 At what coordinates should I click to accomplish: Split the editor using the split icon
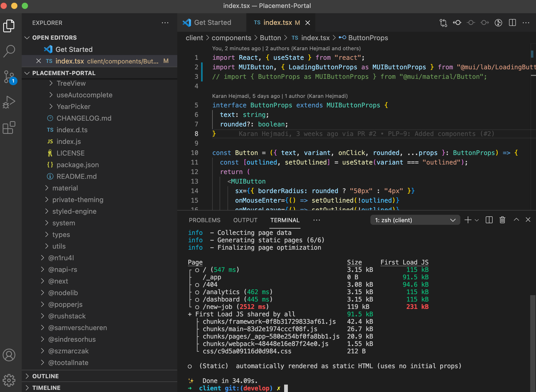coord(513,23)
